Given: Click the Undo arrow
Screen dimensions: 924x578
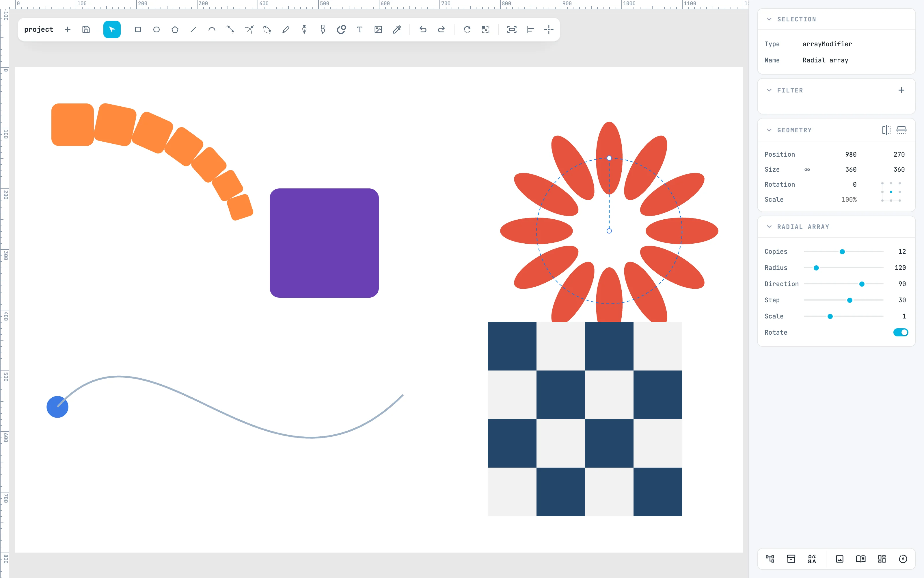Looking at the screenshot, I should [423, 29].
